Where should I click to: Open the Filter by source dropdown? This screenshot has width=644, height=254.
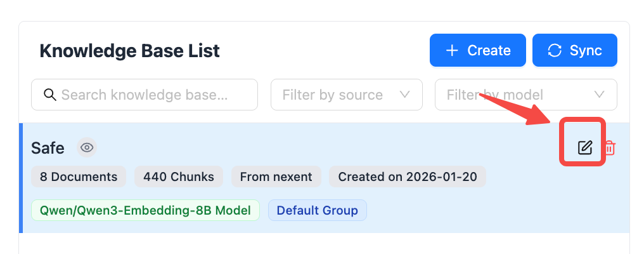pyautogui.click(x=346, y=95)
